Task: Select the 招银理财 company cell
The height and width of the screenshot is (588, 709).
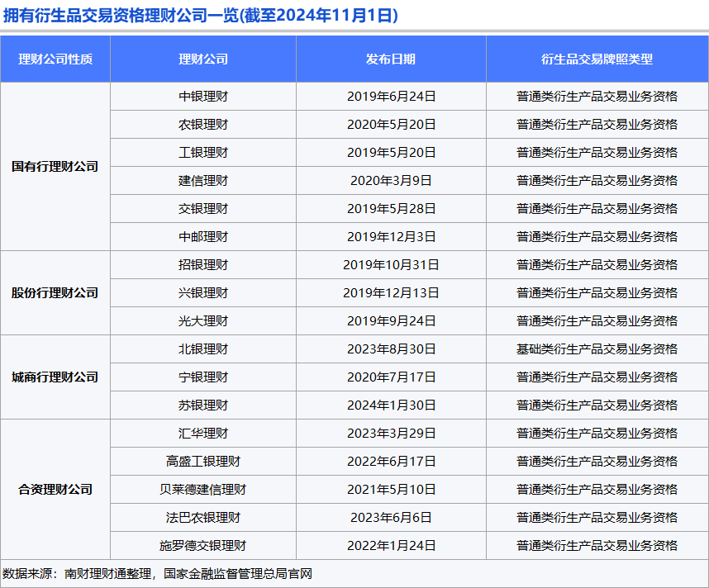Action: tap(203, 265)
